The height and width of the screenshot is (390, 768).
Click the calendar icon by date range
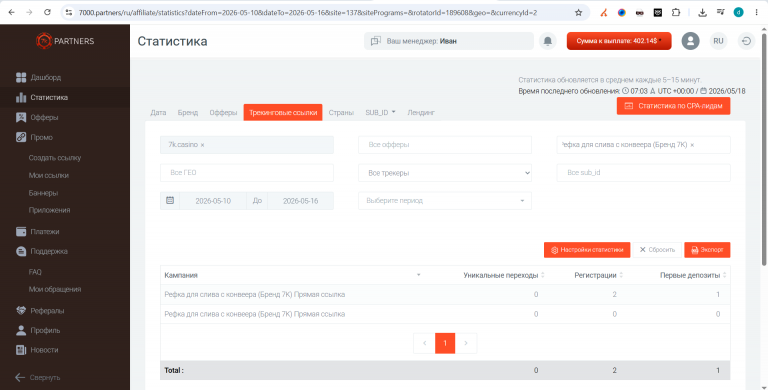(170, 200)
